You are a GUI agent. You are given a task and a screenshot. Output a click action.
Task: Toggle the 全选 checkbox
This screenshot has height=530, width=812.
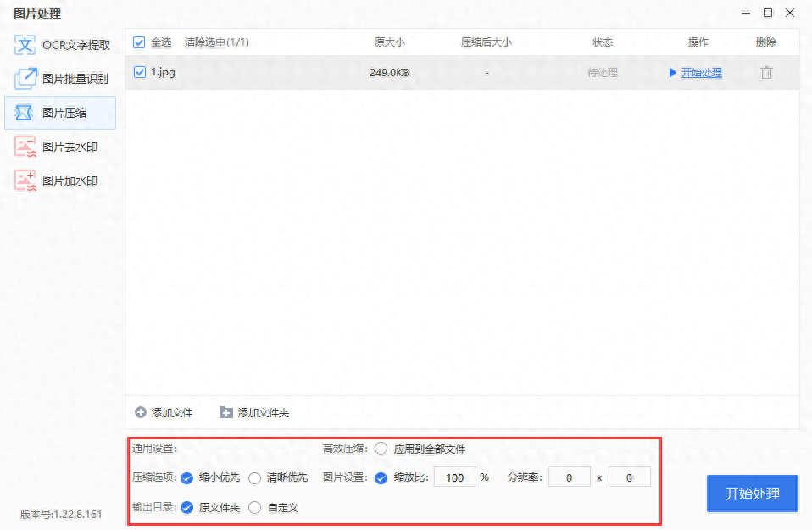(140, 42)
